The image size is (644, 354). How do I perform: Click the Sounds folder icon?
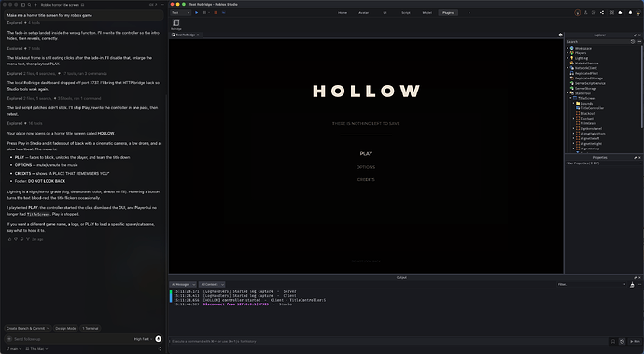pyautogui.click(x=578, y=103)
